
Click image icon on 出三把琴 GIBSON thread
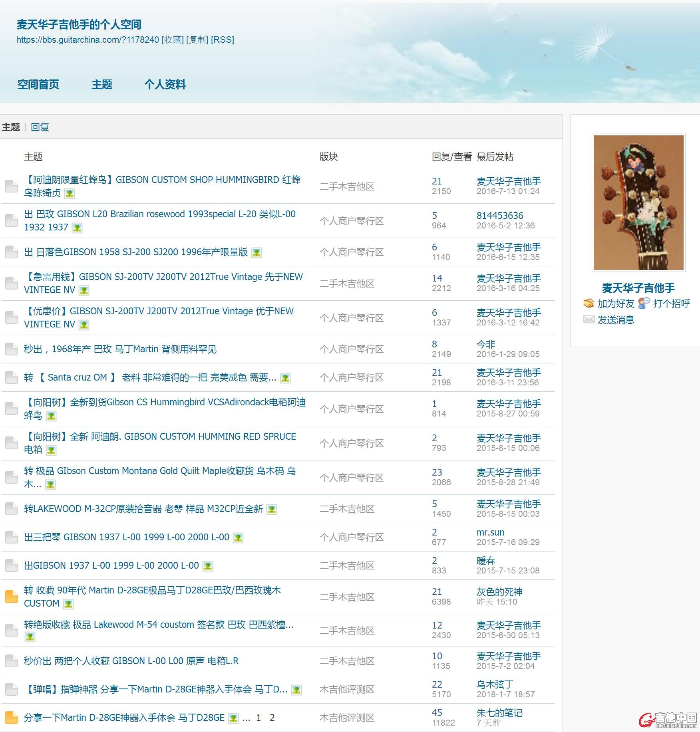point(238,538)
